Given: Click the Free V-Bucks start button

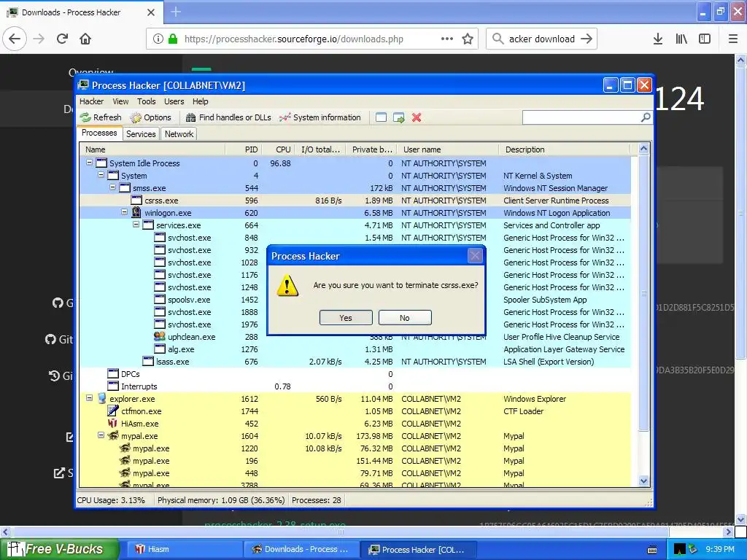Looking at the screenshot, I should 60,549.
